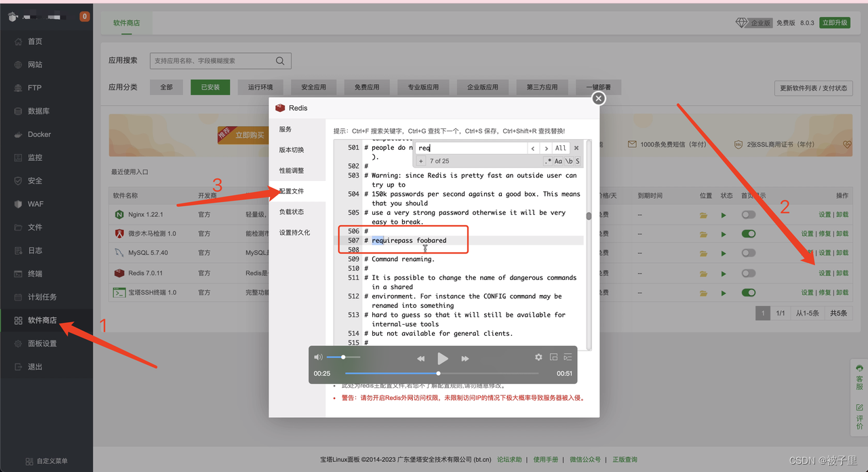Click the WAF shield icon in sidebar

pyautogui.click(x=18, y=204)
